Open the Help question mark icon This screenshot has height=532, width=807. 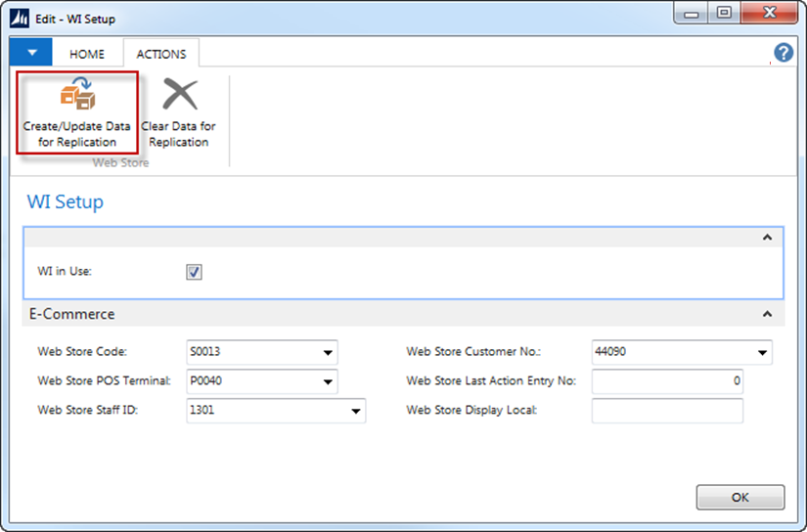(783, 53)
